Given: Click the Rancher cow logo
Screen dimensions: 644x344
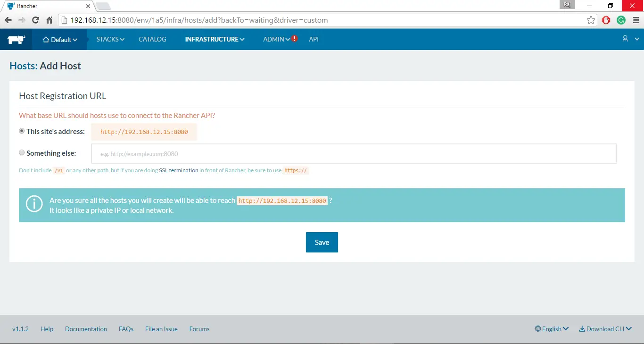Looking at the screenshot, I should [x=16, y=40].
